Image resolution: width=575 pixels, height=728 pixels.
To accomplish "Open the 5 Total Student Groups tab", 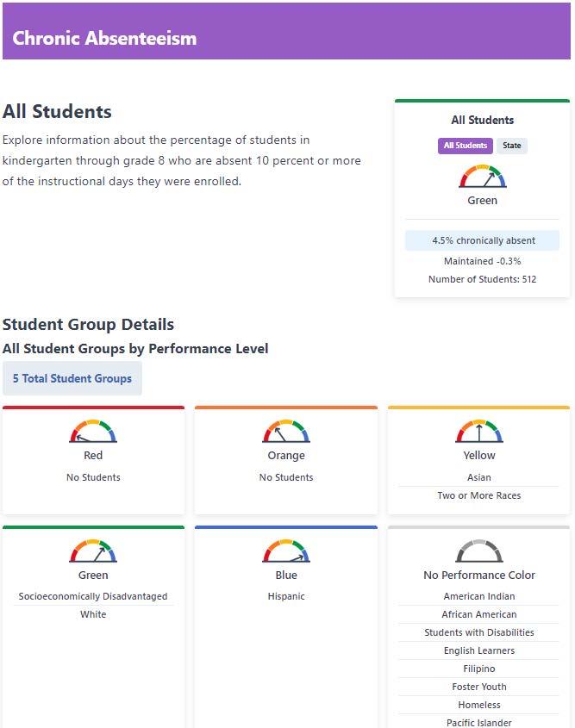I will (x=72, y=378).
